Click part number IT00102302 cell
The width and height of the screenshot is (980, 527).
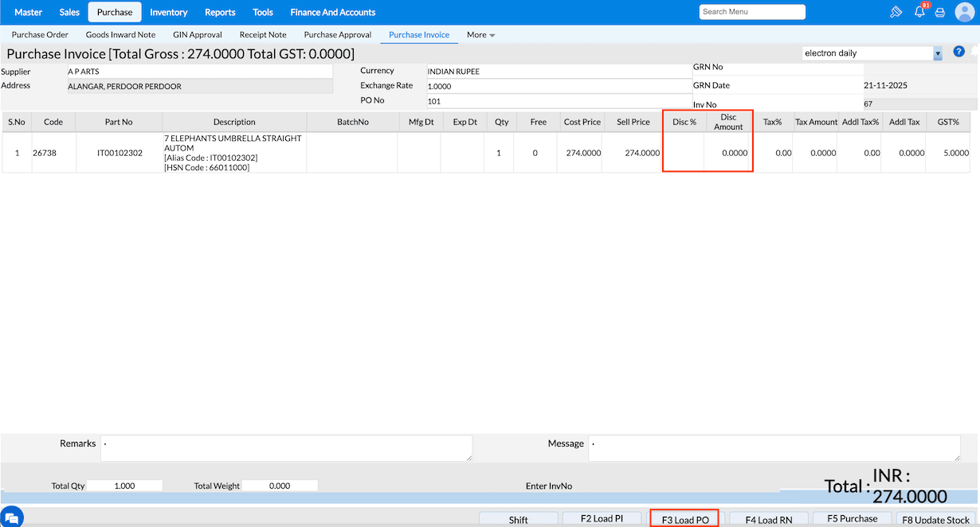point(120,152)
